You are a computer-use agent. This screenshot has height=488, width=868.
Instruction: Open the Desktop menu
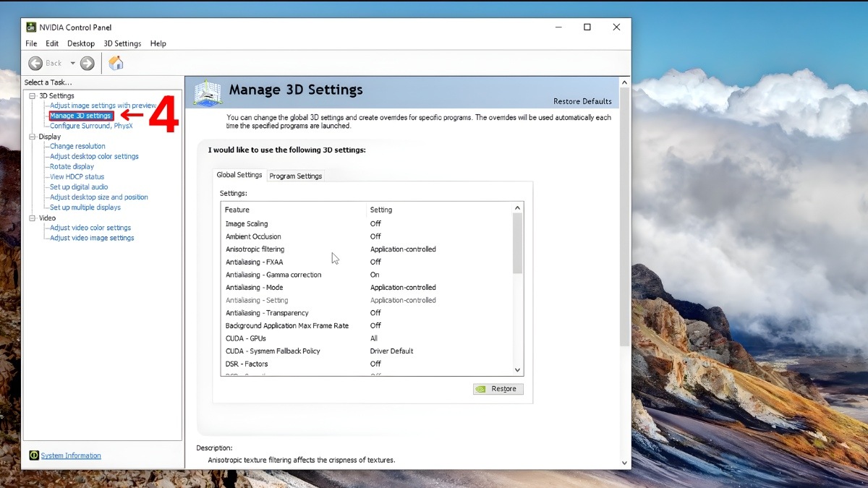tap(81, 43)
